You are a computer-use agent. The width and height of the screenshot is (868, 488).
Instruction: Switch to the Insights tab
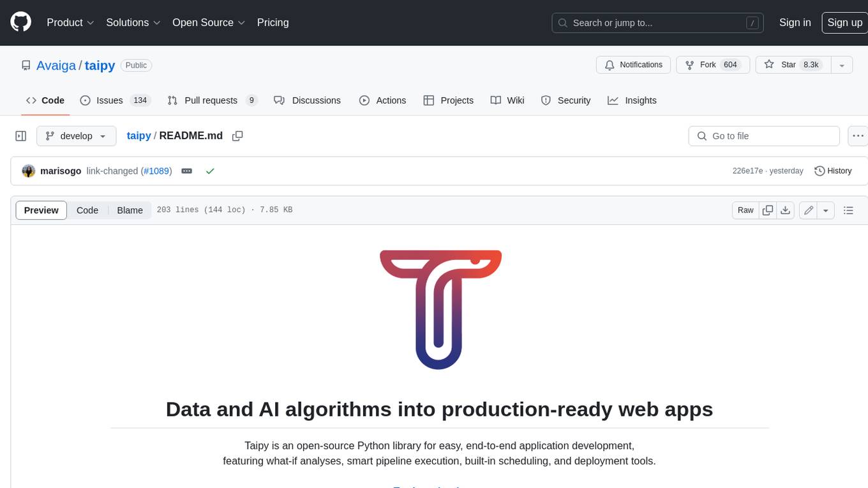click(632, 100)
